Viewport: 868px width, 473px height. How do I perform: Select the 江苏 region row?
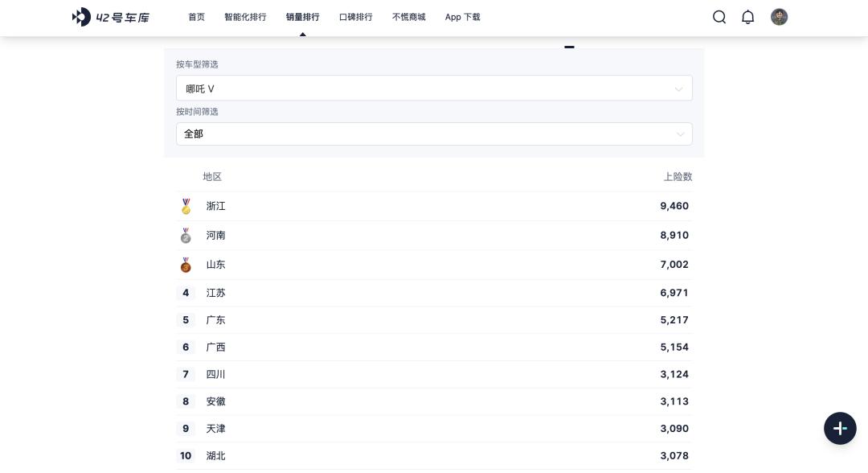[434, 293]
